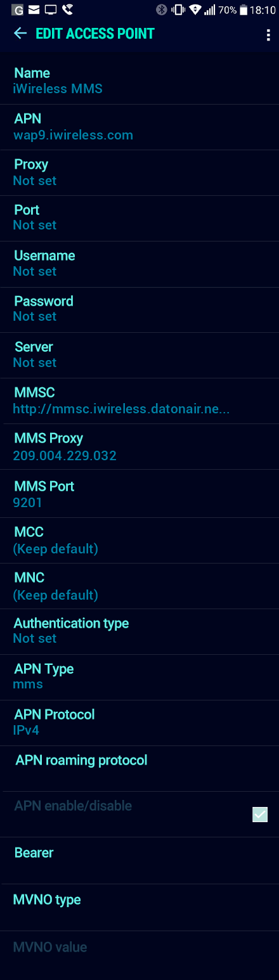
Task: Tap the Wi-Fi status icon
Action: click(x=195, y=10)
